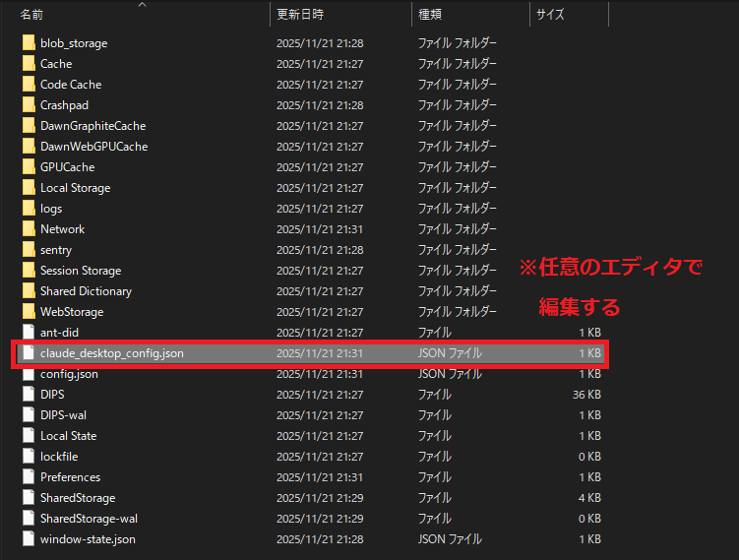Click the Code Cache folder icon

29,85
